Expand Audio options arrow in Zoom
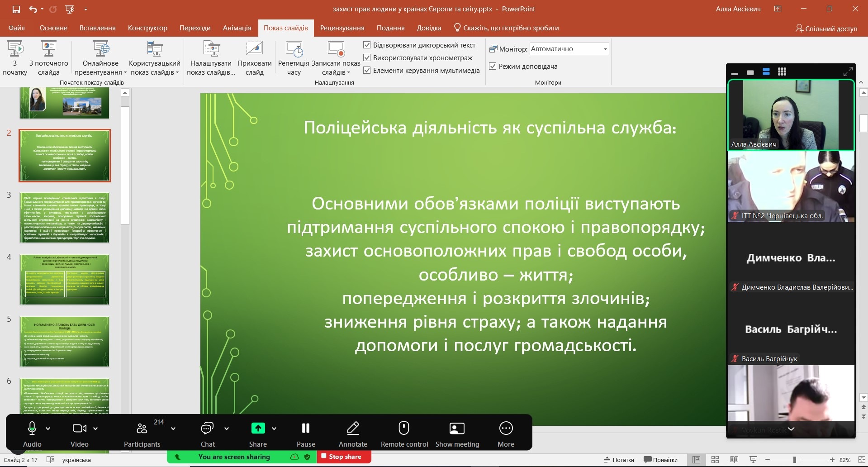Image resolution: width=868 pixels, height=467 pixels. tap(48, 429)
